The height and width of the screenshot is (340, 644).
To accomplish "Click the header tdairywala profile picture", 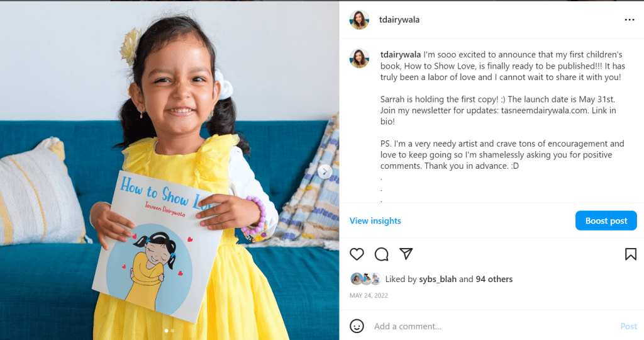I will (359, 20).
